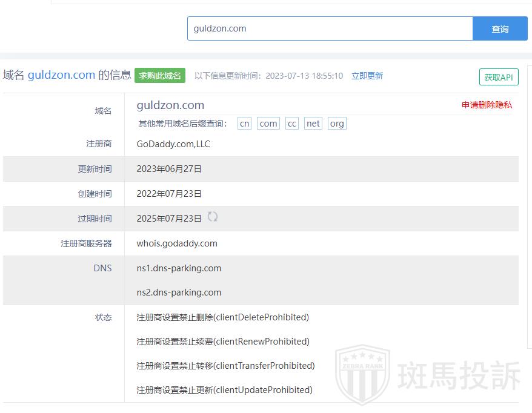Click the clientRenewProhibited status line
Image resolution: width=532 pixels, height=413 pixels.
click(x=223, y=341)
